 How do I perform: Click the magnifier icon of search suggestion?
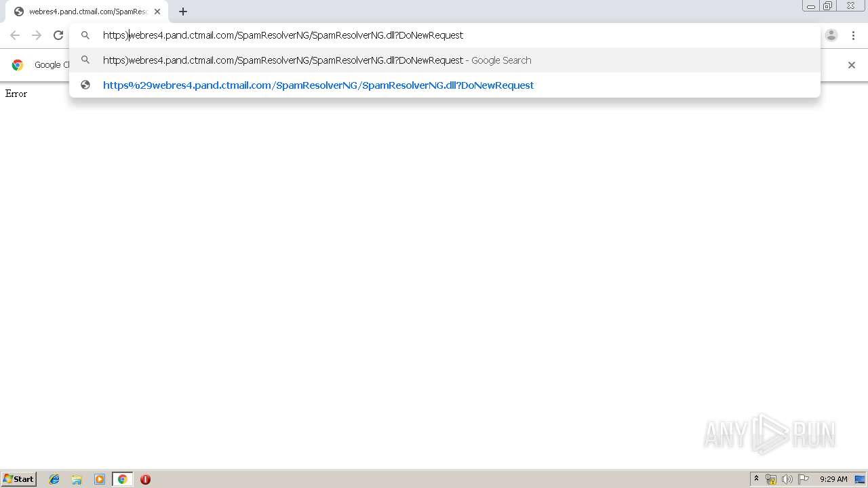[85, 60]
